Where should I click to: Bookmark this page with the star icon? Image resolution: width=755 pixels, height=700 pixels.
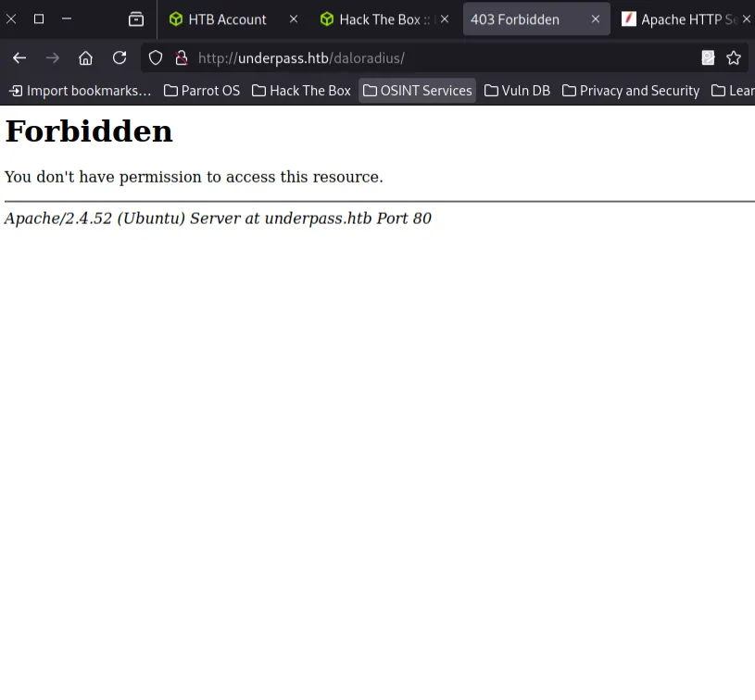[x=734, y=58]
